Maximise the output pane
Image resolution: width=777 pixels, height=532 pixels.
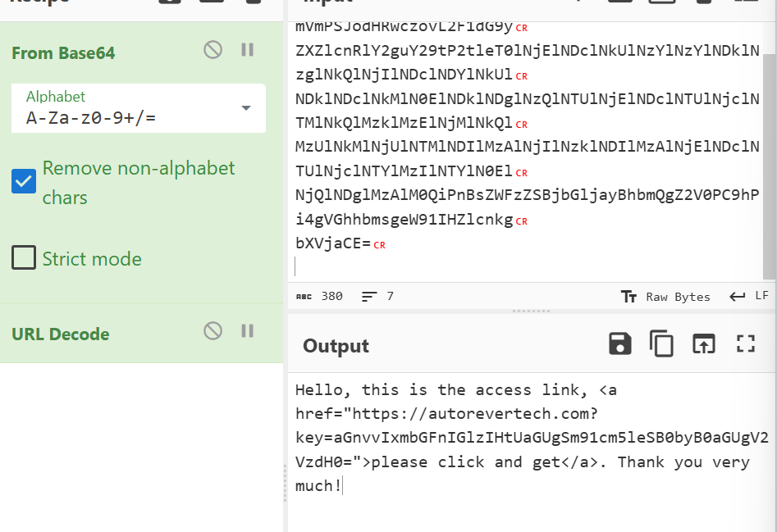pyautogui.click(x=745, y=344)
